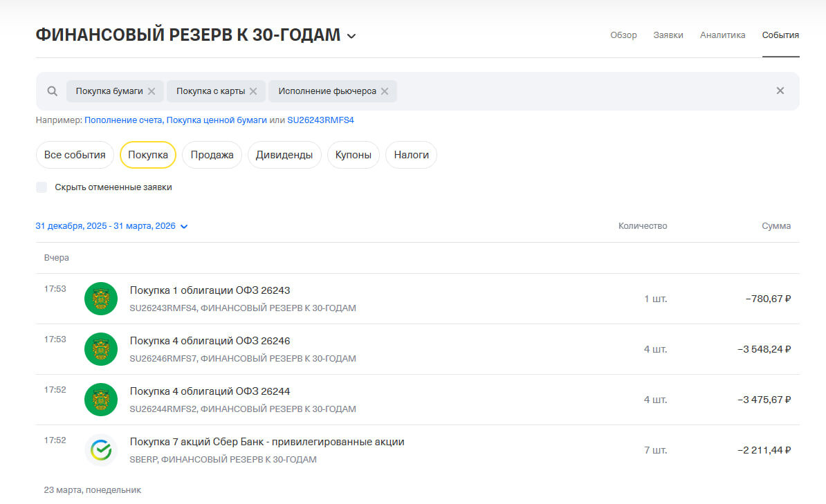Select the «Покупка» filter toggle
This screenshot has height=504, width=826.
(x=147, y=155)
